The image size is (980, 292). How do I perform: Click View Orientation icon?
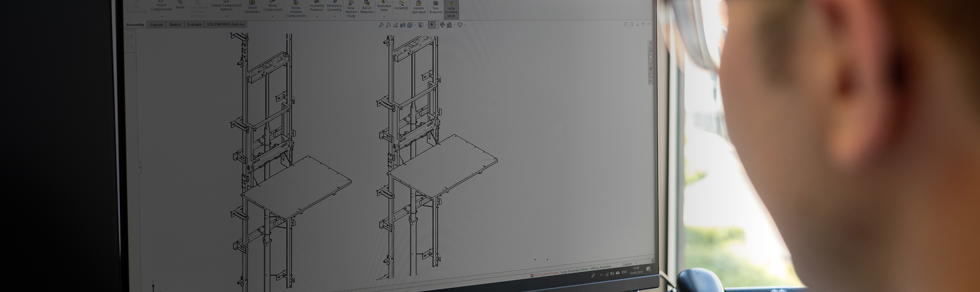pyautogui.click(x=410, y=25)
